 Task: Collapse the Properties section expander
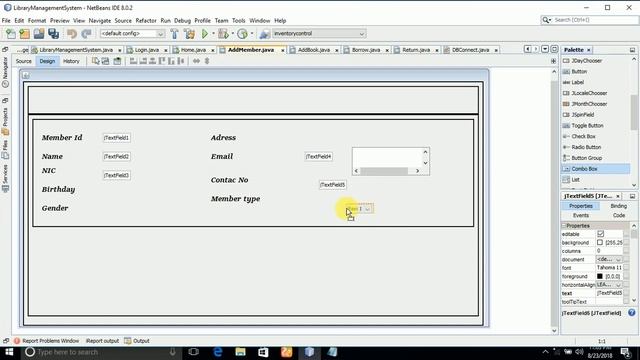click(564, 225)
